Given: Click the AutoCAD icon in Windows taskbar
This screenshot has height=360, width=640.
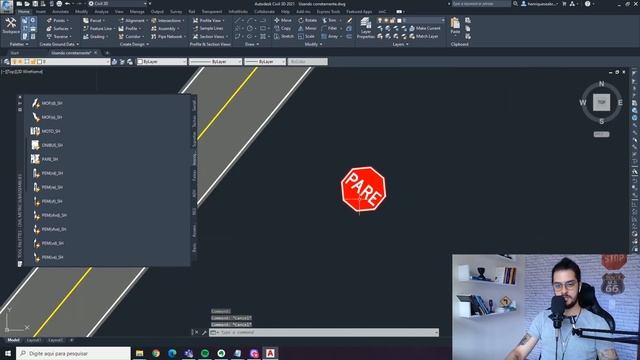Looking at the screenshot, I should pyautogui.click(x=270, y=353).
